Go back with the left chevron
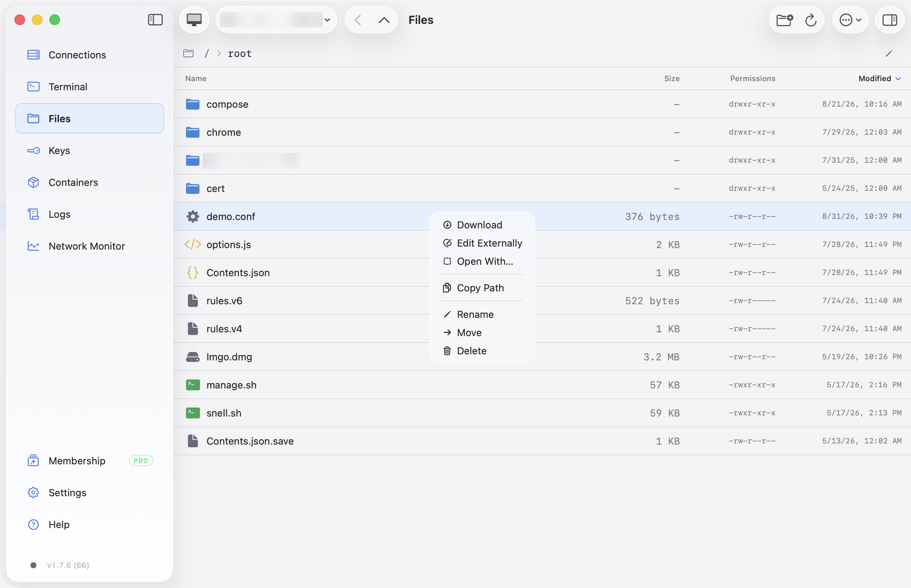 [x=358, y=20]
